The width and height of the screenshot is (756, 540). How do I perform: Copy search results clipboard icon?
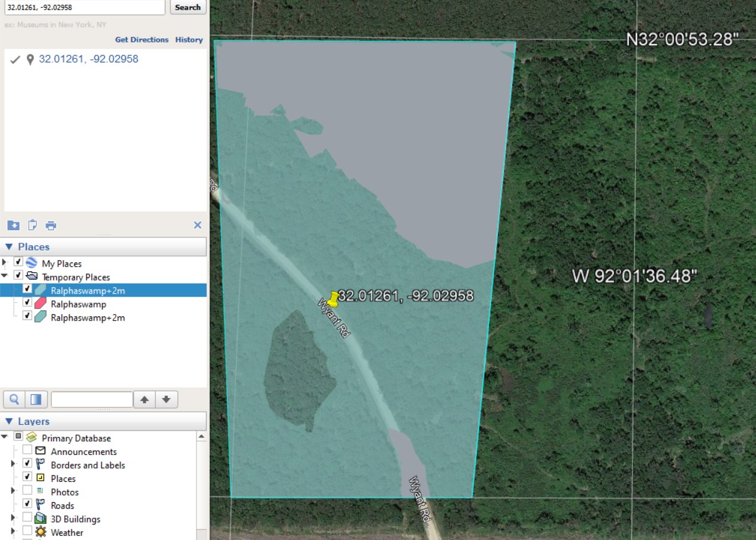pyautogui.click(x=32, y=225)
